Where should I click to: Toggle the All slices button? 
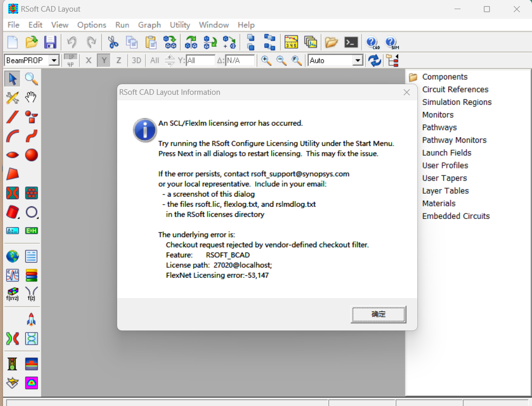click(154, 60)
